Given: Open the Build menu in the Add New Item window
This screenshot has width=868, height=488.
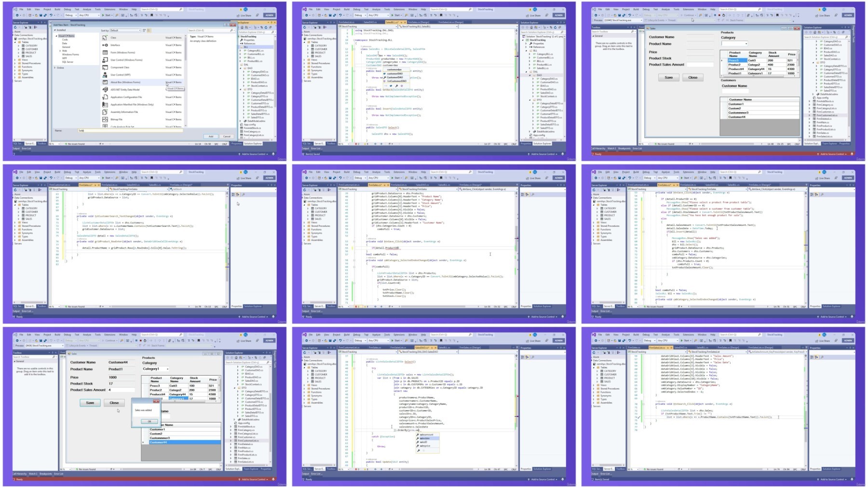Looking at the screenshot, I should pyautogui.click(x=57, y=9).
